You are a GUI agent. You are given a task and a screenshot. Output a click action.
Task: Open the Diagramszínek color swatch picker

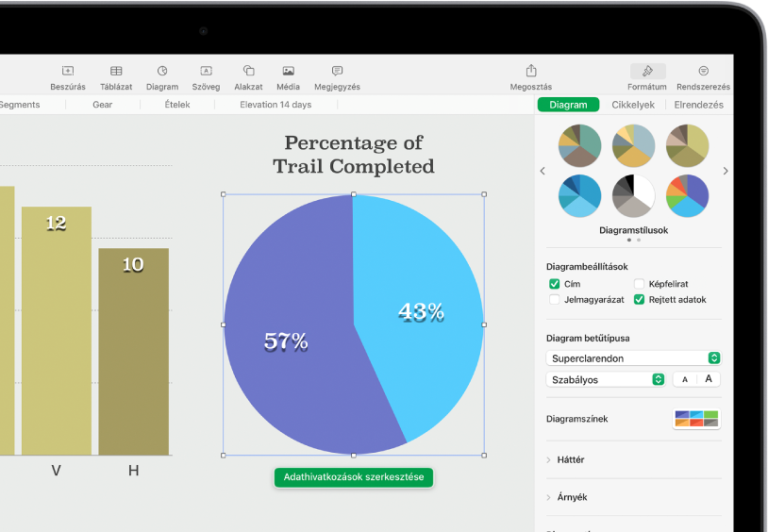(696, 419)
